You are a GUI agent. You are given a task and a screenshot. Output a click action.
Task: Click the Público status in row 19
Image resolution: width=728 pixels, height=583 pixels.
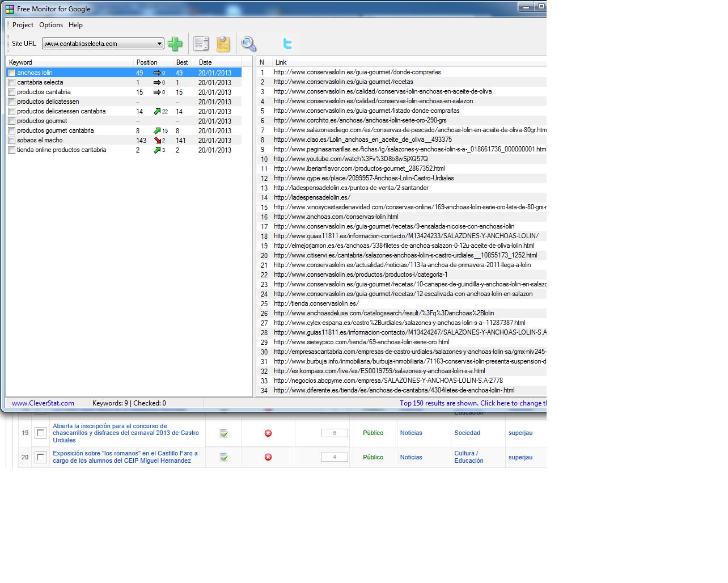[373, 433]
